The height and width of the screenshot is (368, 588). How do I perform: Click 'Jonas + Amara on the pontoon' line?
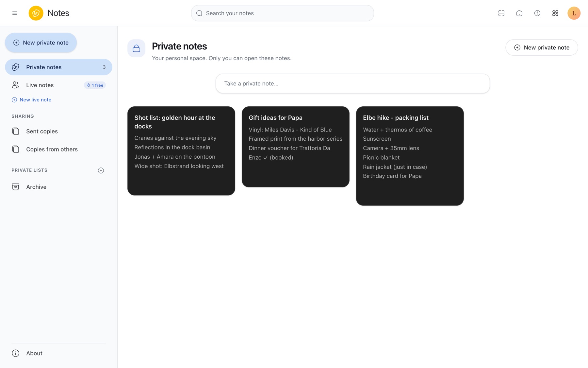[x=175, y=157]
